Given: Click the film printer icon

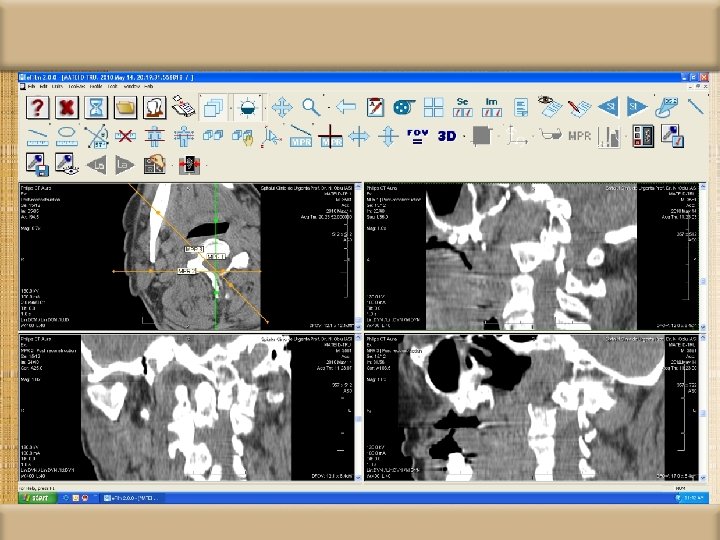Looking at the screenshot, I should pos(183,107).
